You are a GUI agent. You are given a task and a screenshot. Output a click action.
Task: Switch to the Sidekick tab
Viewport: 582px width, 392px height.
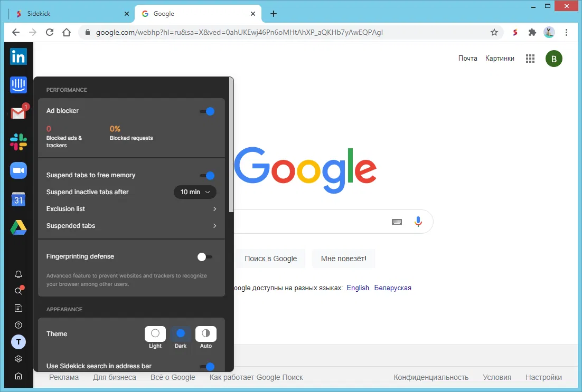click(x=71, y=14)
